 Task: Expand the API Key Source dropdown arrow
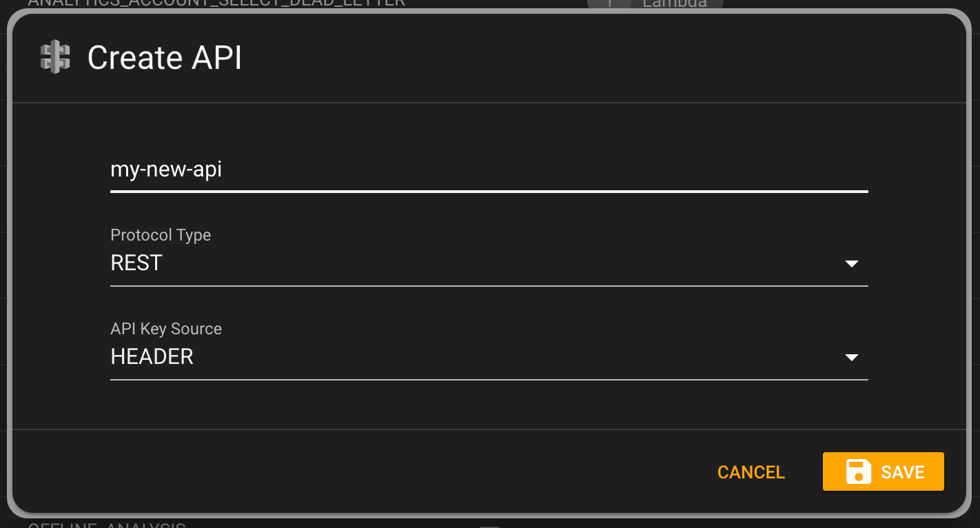[x=852, y=357]
